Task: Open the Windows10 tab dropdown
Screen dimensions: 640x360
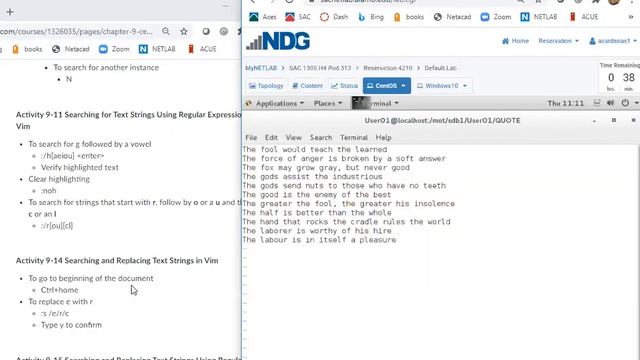Action: 464,86
